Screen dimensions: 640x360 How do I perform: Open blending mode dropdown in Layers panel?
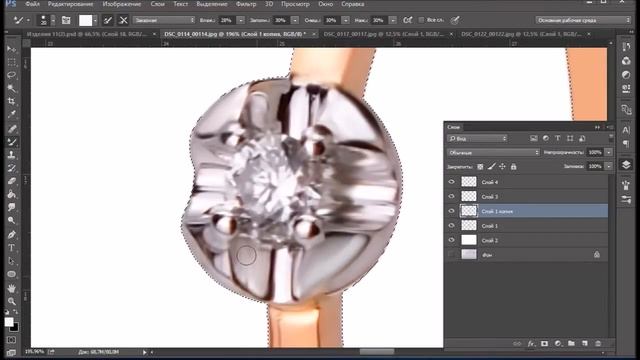click(x=493, y=152)
